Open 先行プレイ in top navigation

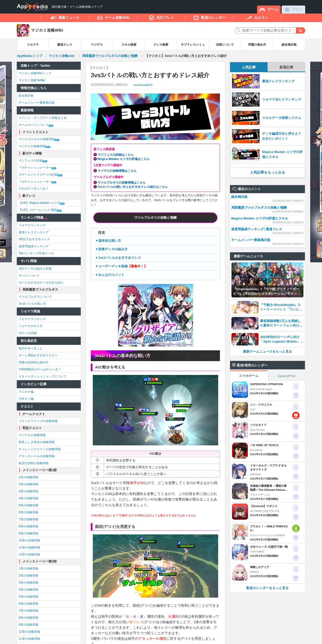click(x=161, y=18)
